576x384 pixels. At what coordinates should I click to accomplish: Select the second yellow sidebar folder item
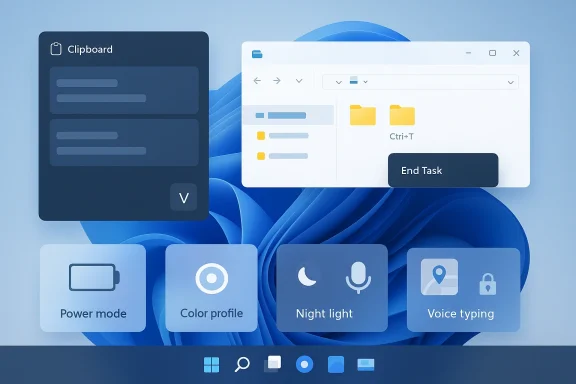[282, 156]
